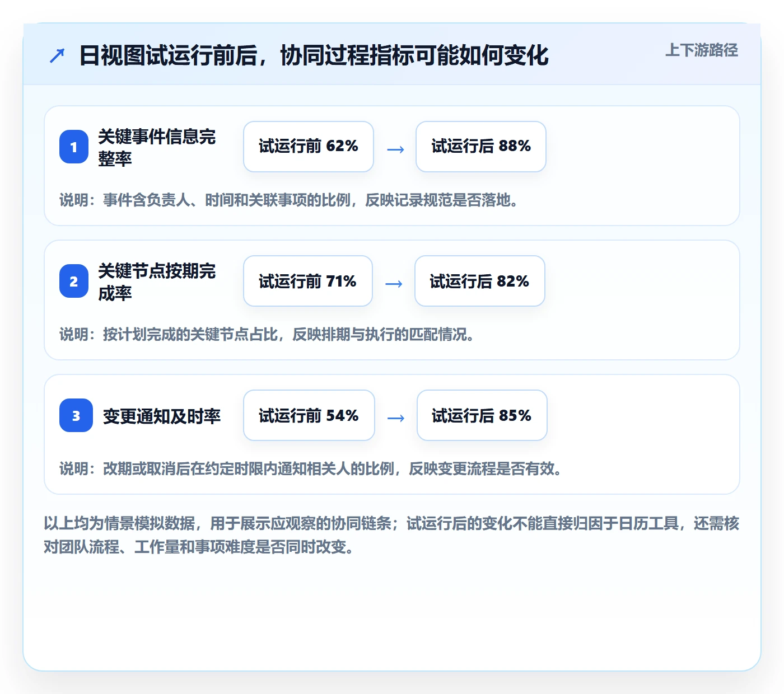Click the 试运行后 88% value box
Viewport: 784px width, 694px height.
pyautogui.click(x=481, y=147)
